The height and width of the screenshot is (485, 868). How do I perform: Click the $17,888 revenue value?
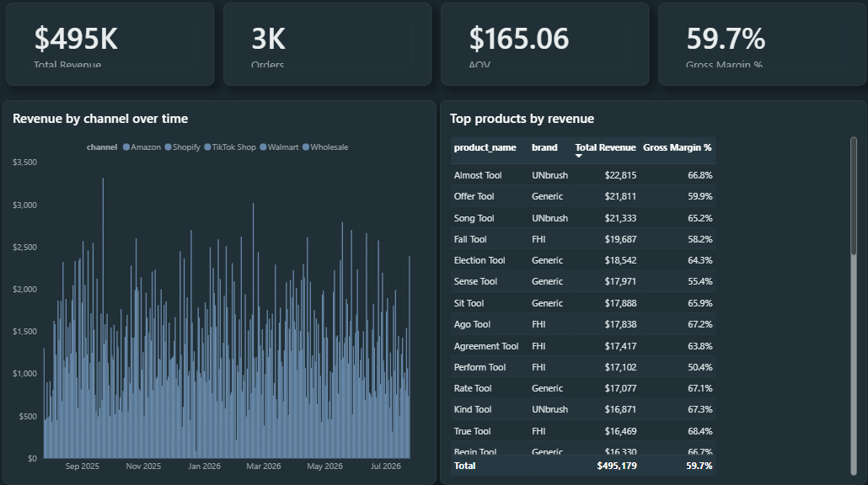pos(620,303)
